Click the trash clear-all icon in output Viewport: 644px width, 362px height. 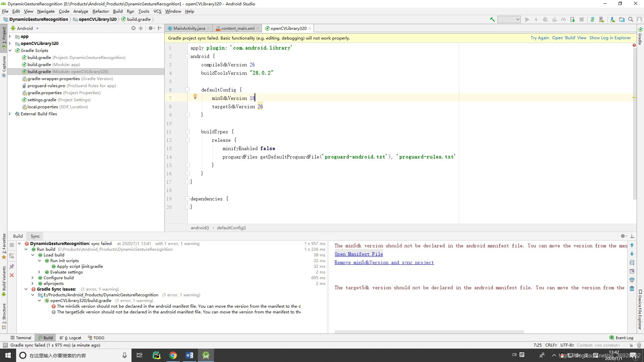pos(632,289)
